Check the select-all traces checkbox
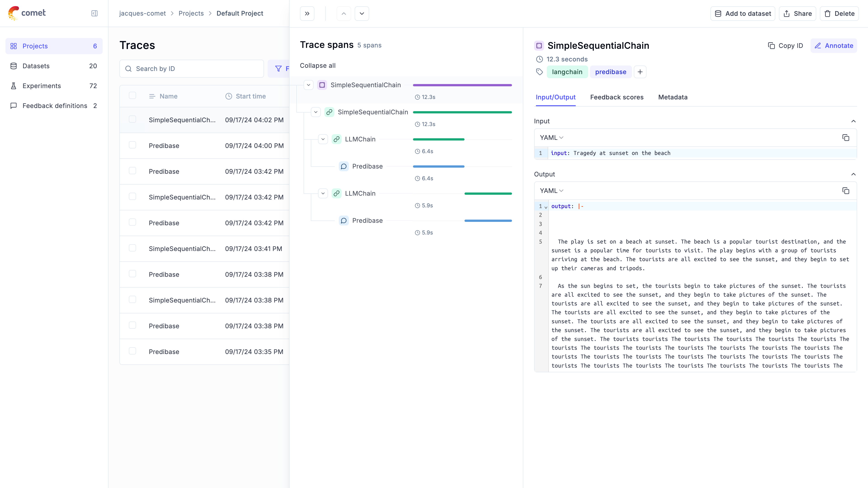 [x=132, y=95]
